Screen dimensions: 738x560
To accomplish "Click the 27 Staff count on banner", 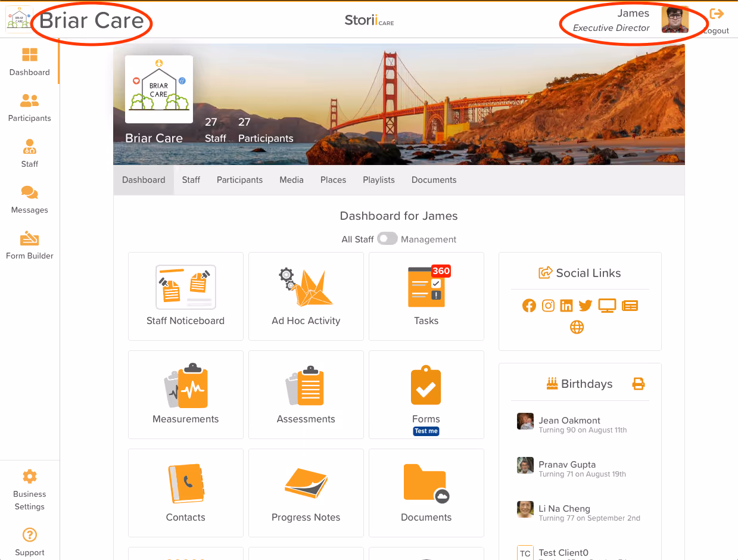I will tap(215, 130).
